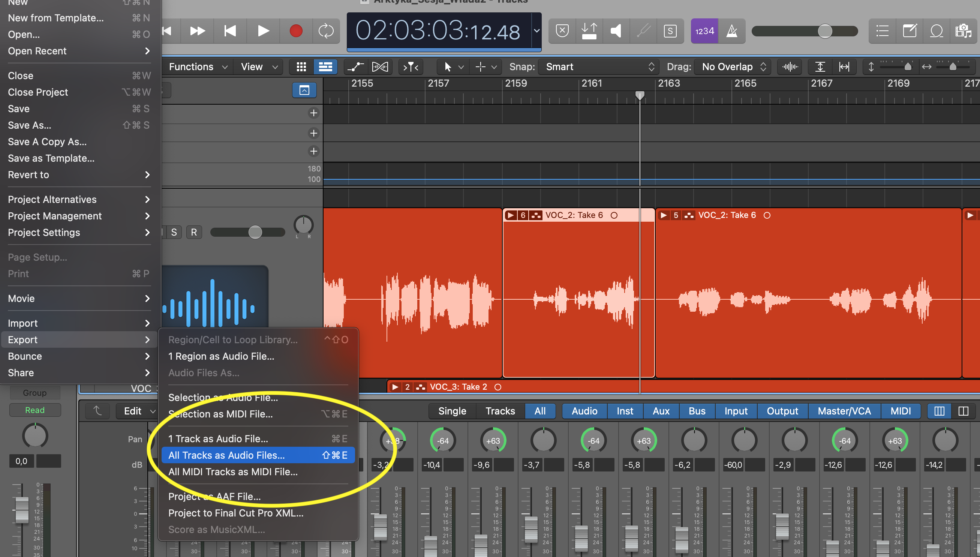The width and height of the screenshot is (980, 557).
Task: Toggle Cycle mode in the transport
Action: pos(326,31)
